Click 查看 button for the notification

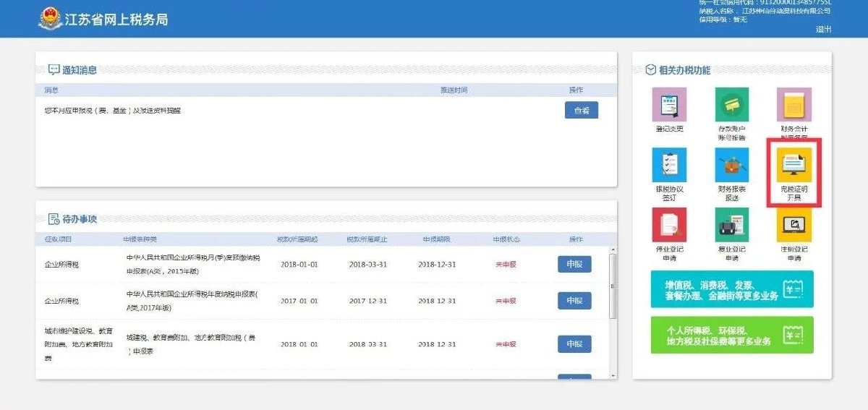[581, 111]
